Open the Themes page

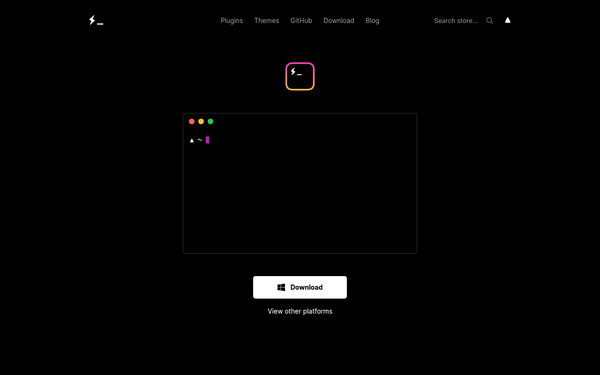point(267,21)
